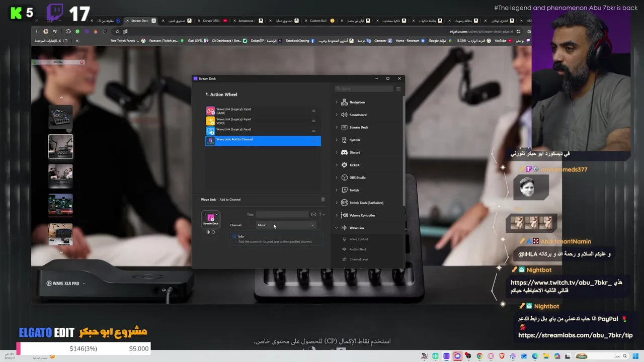The width and height of the screenshot is (644, 362).
Task: Select the Audio Effect action
Action: [358, 249]
